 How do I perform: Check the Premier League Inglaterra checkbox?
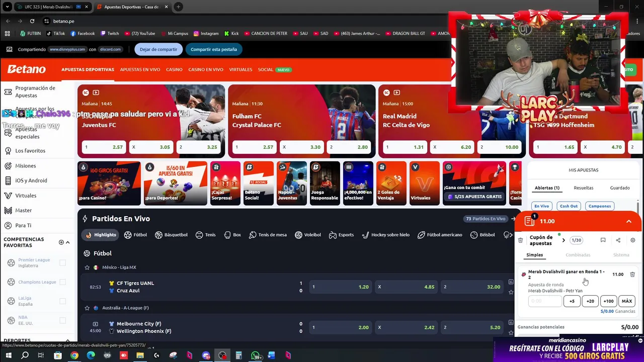tap(62, 263)
